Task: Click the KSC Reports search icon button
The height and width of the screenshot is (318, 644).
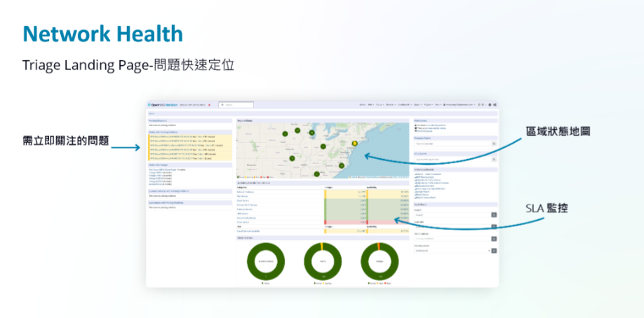Action: click(x=493, y=160)
